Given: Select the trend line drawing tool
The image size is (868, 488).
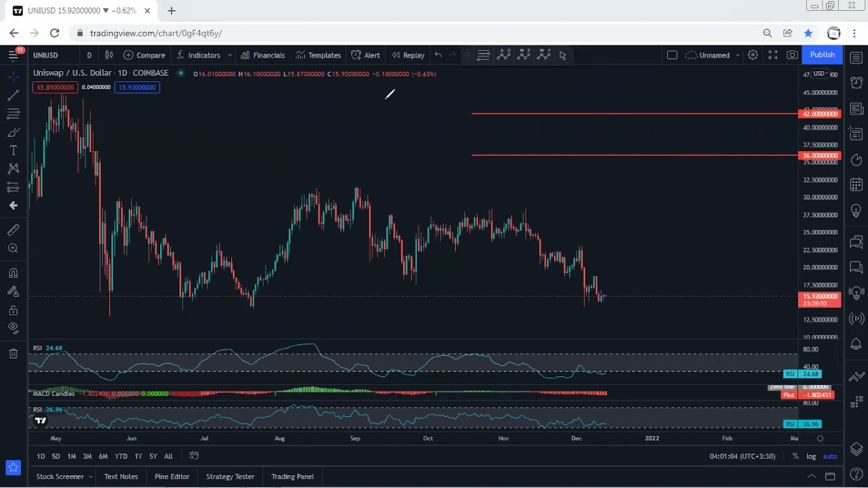Looking at the screenshot, I should (x=13, y=96).
